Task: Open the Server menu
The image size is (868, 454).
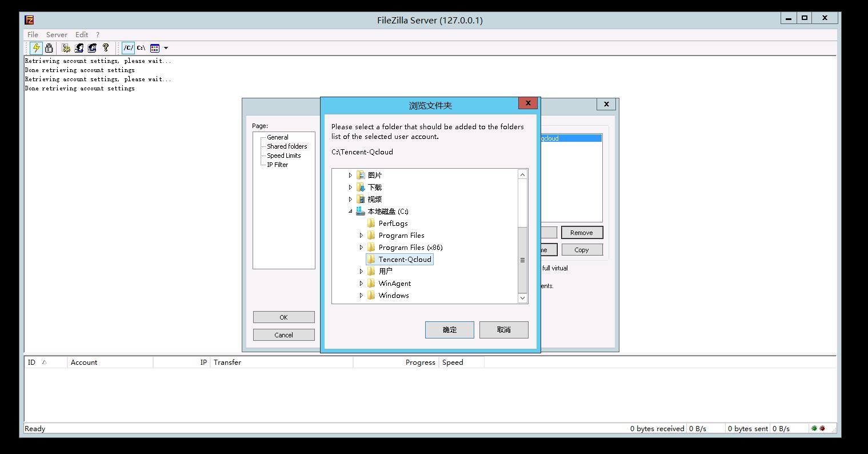Action: (57, 35)
